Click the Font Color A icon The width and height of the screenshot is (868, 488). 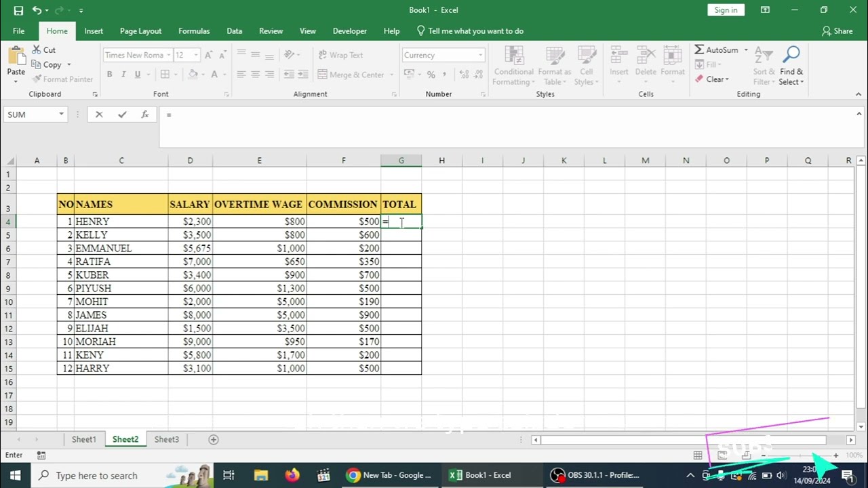pyautogui.click(x=214, y=75)
